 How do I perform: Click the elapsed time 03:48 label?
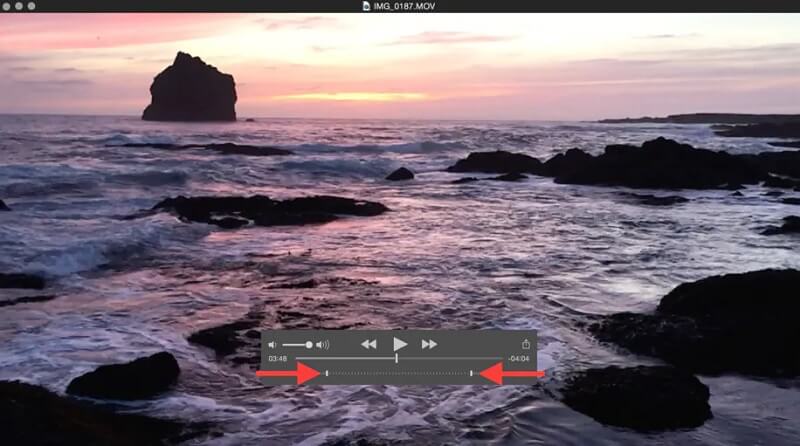click(x=277, y=359)
